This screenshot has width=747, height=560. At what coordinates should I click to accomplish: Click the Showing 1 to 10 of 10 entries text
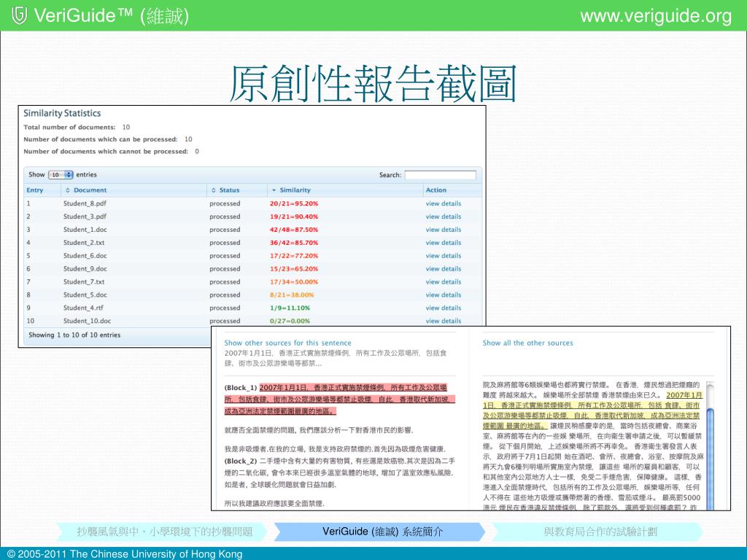[x=74, y=335]
